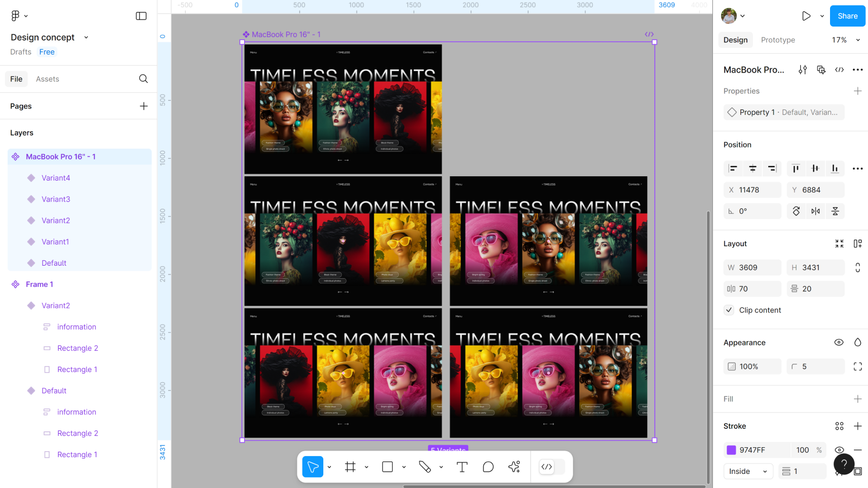This screenshot has height=488, width=868.
Task: Toggle Clip content checkbox
Action: tap(729, 310)
